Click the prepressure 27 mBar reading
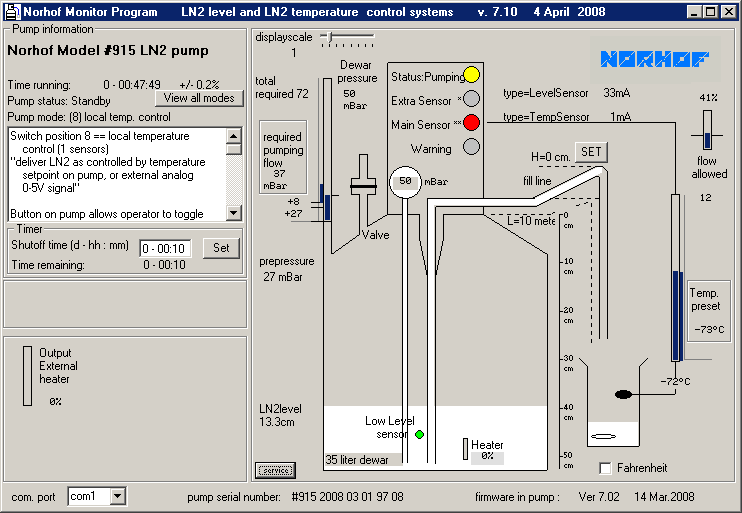742x513 pixels. 286,269
